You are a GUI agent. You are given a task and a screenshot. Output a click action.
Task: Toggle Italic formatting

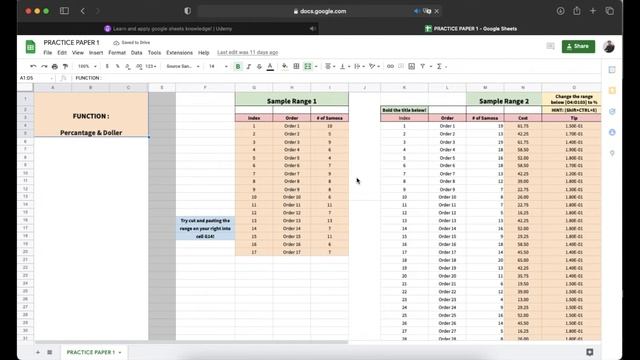coord(249,66)
